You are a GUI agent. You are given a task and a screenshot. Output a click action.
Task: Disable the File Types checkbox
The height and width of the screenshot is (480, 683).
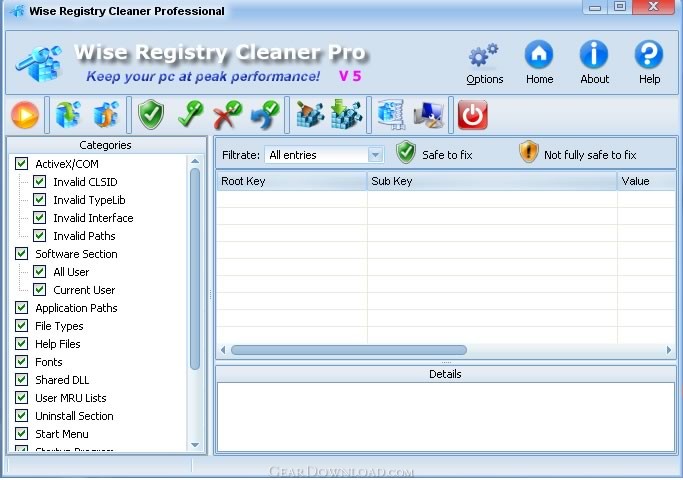tap(21, 325)
